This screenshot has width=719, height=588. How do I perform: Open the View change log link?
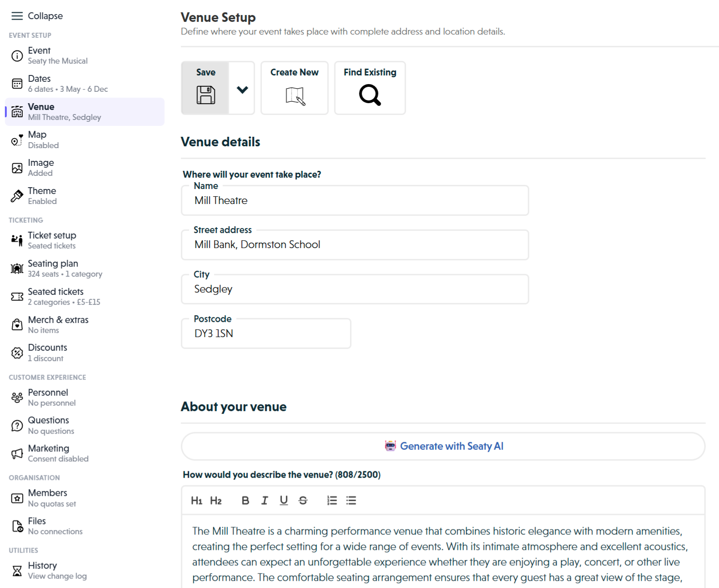(x=57, y=576)
